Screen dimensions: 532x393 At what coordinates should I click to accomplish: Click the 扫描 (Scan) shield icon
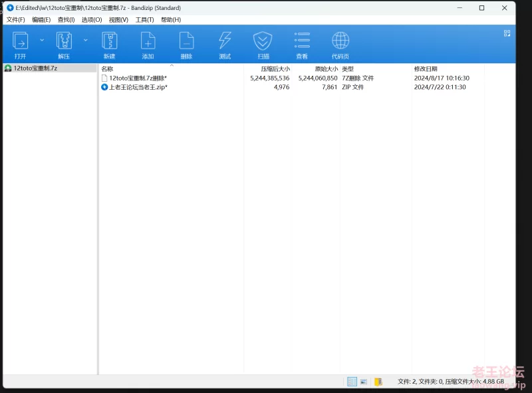pos(263,41)
